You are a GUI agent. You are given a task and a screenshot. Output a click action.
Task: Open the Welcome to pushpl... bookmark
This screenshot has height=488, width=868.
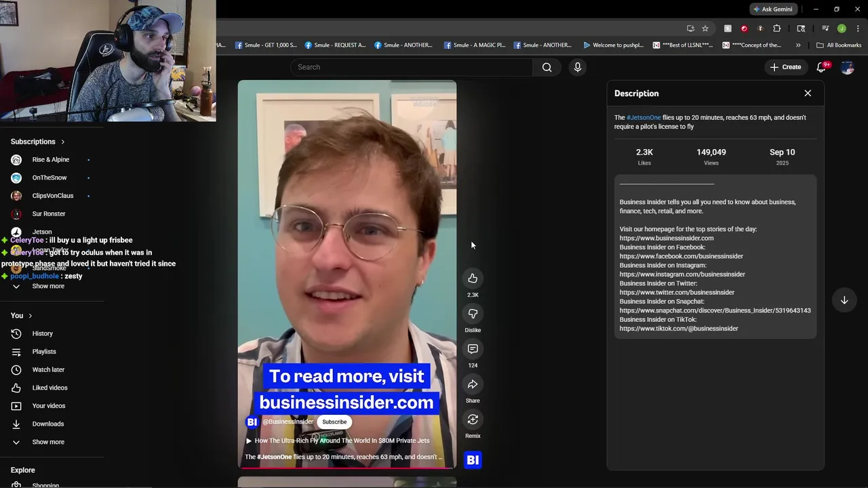pos(613,45)
